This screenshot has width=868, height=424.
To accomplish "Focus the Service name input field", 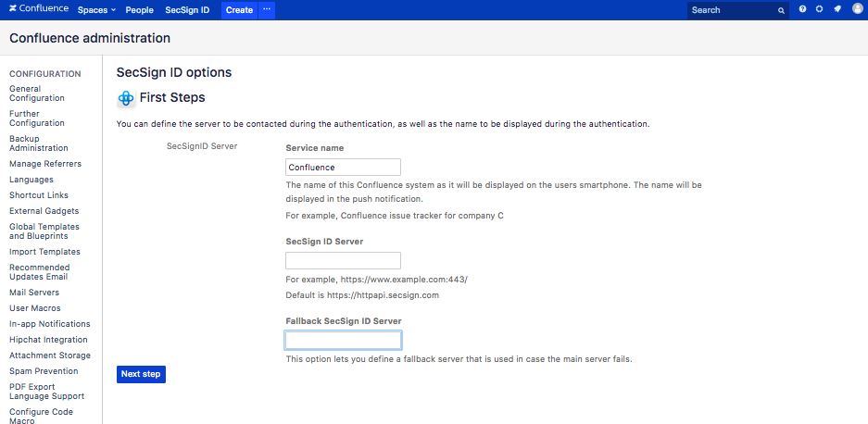I will point(343,168).
